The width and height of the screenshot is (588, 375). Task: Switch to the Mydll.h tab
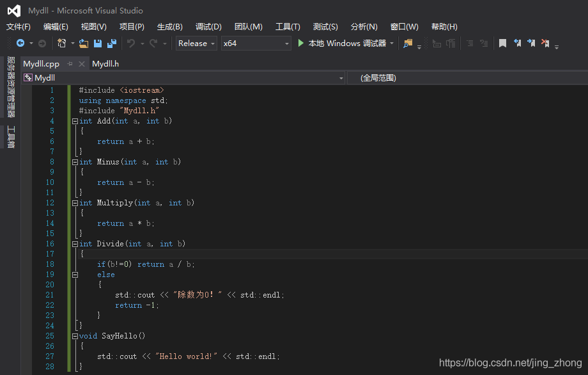point(105,64)
